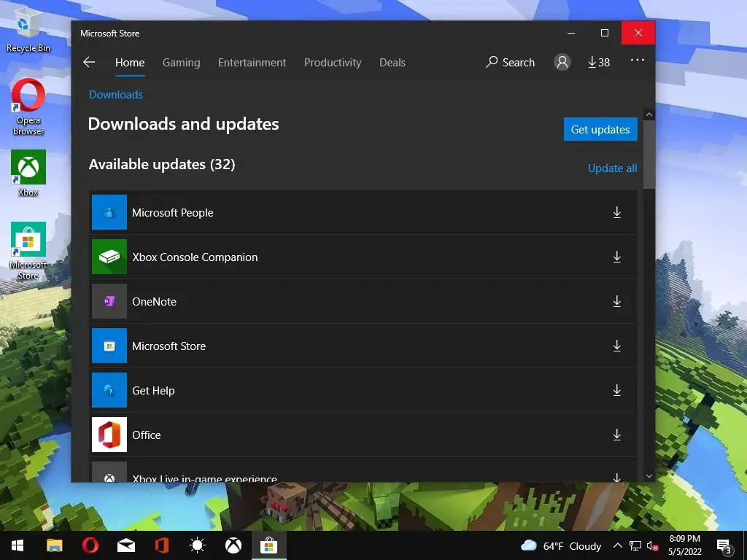Click the vertical scrollbar thumb
Viewport: 747px width, 560px height.
click(x=649, y=155)
